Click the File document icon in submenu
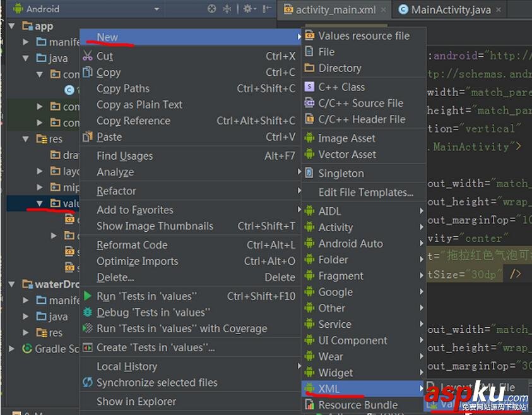 [x=309, y=51]
